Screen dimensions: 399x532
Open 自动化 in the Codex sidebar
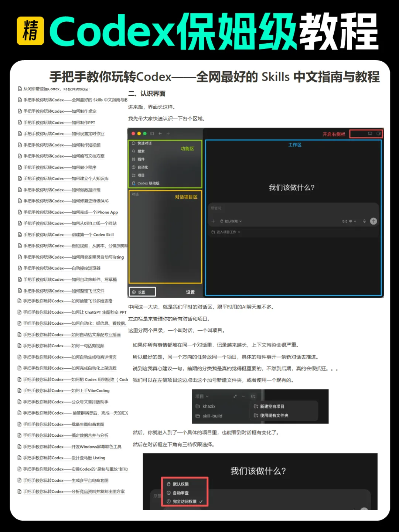click(x=140, y=167)
